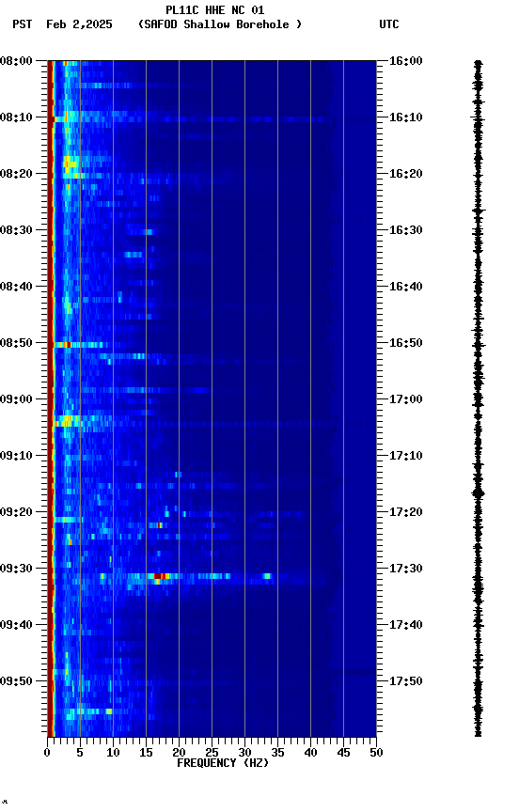Click the red burst near 3 Hz at 08:50
This screenshot has width=519, height=812.
click(65, 345)
